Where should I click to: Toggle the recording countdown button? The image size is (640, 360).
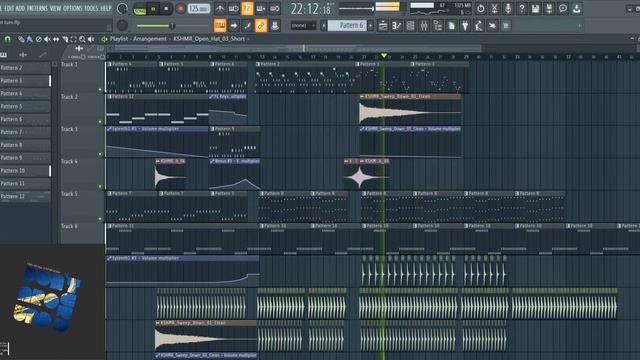[x=247, y=8]
